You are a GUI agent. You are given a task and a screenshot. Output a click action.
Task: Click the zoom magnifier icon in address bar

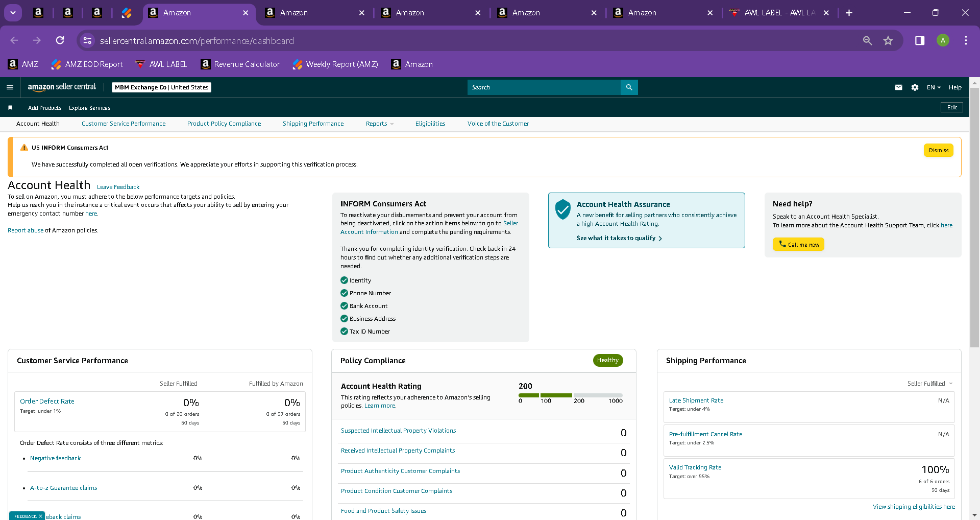[867, 40]
